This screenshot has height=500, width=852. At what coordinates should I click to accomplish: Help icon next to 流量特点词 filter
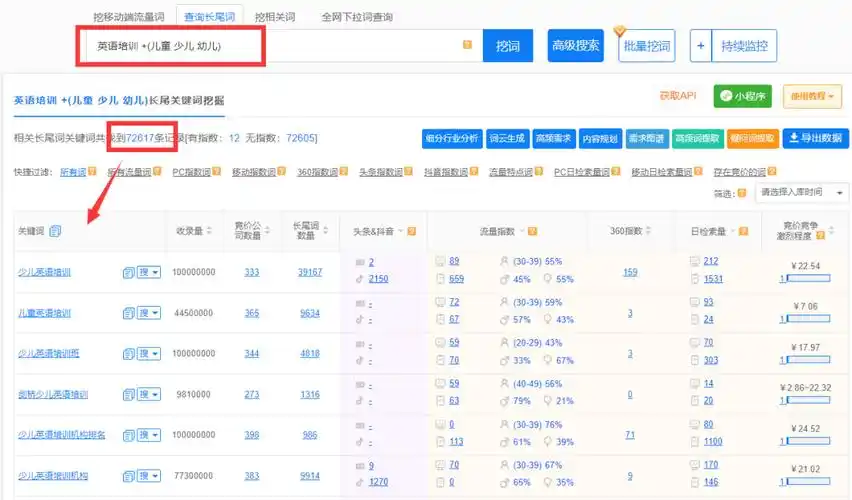pyautogui.click(x=538, y=171)
